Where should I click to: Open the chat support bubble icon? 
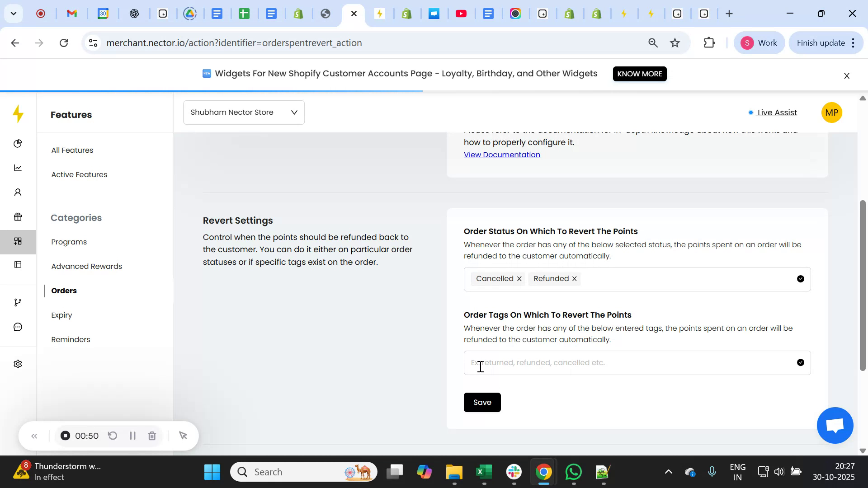click(x=18, y=327)
